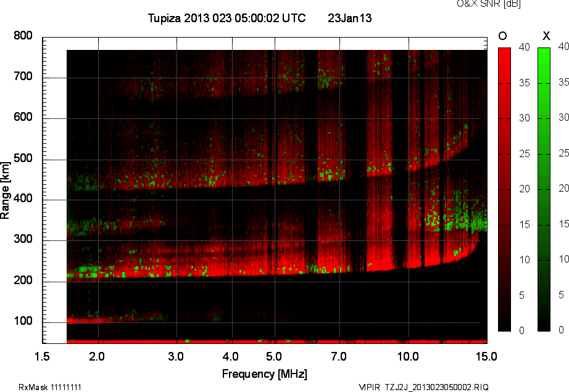Click the date label '23Jan13'

point(350,18)
